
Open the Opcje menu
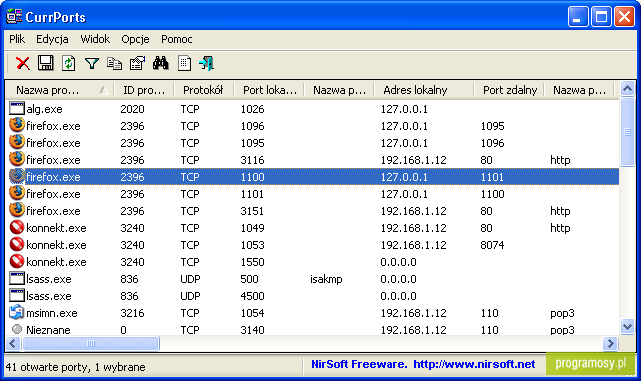point(135,39)
